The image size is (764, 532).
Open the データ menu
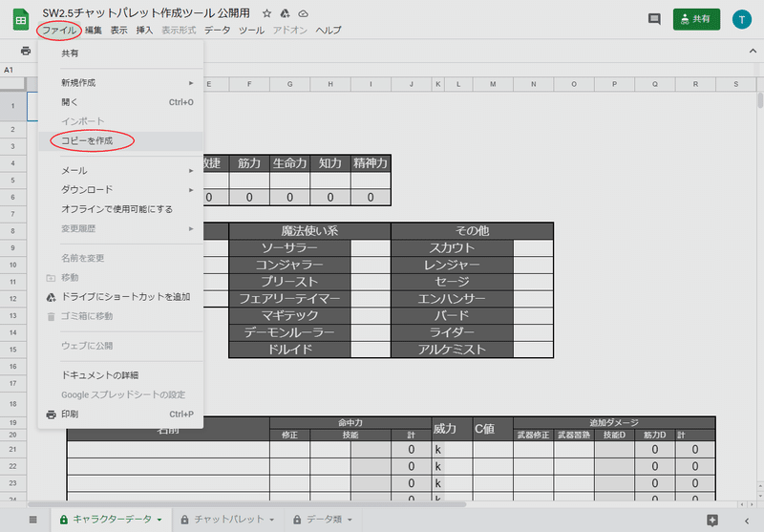[218, 31]
